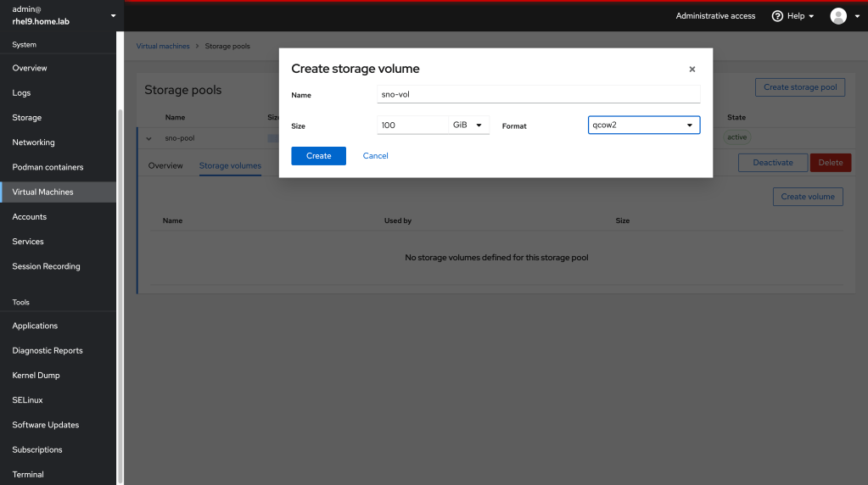Screen dimensions: 868x485
Task: Collapse the sno-pool row chevron
Action: 149,138
